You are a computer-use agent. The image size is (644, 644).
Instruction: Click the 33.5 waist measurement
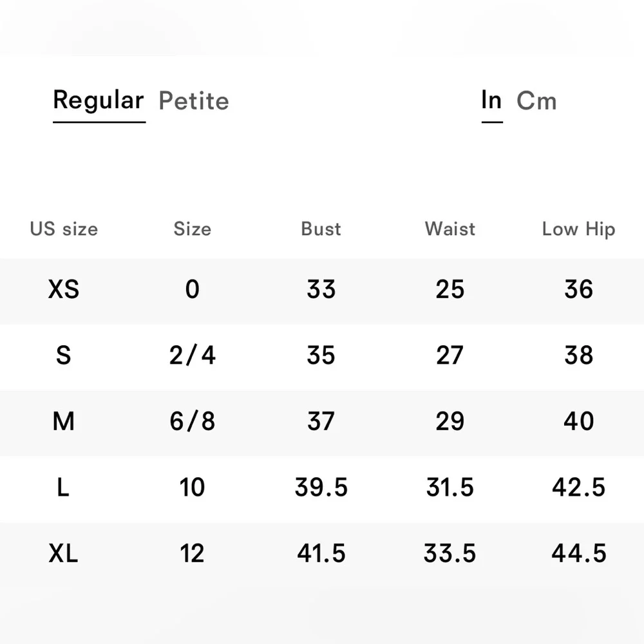click(450, 553)
